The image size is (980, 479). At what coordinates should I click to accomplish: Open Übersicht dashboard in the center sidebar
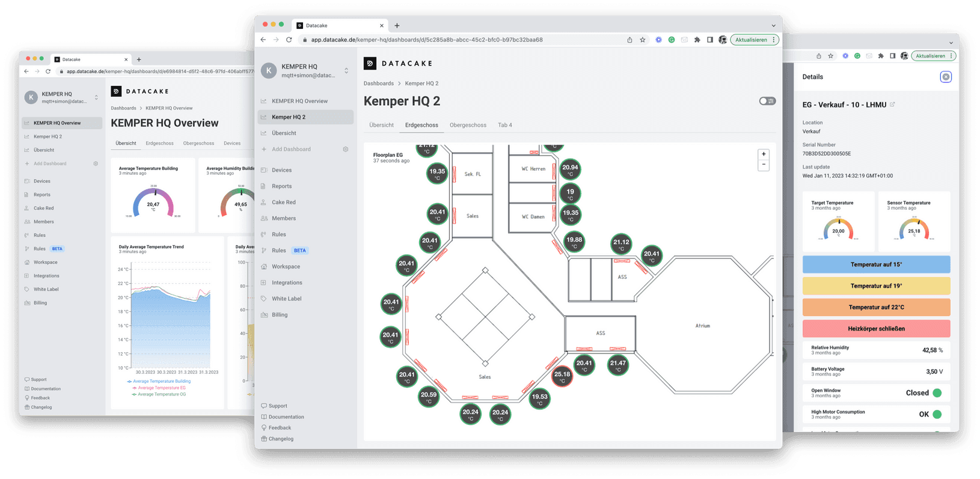305,133
